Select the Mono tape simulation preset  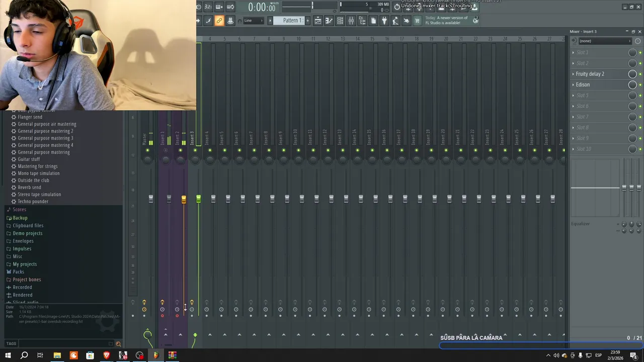click(x=38, y=173)
